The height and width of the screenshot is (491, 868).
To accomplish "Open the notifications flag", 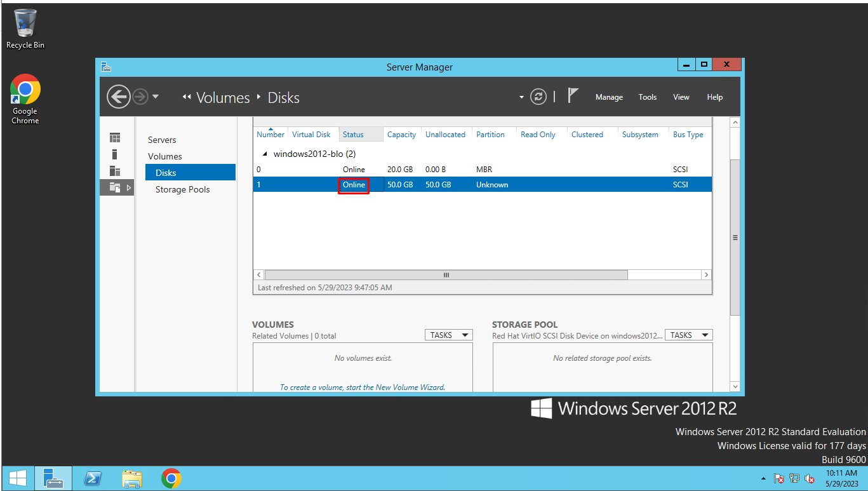I will coord(573,96).
